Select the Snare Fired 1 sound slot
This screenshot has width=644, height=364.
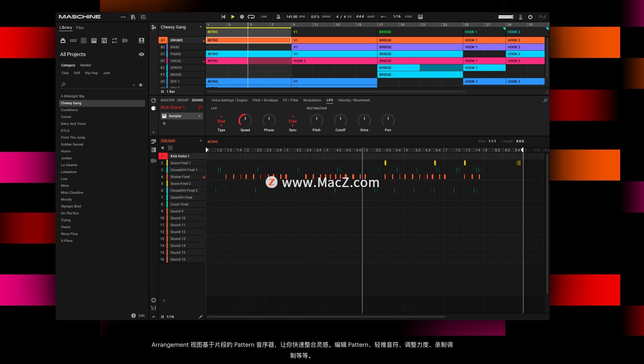[x=181, y=163]
